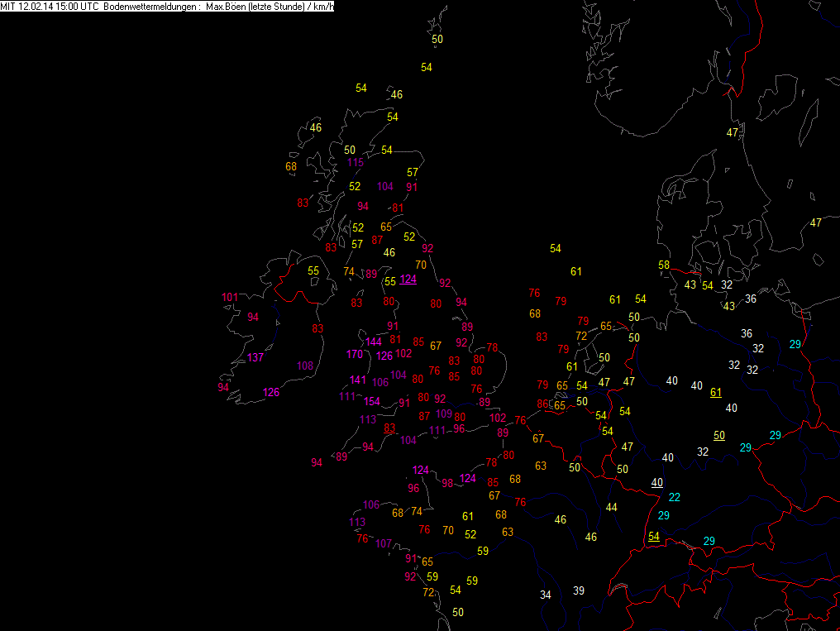Select the underlined yellow 54 value

pyautogui.click(x=654, y=536)
